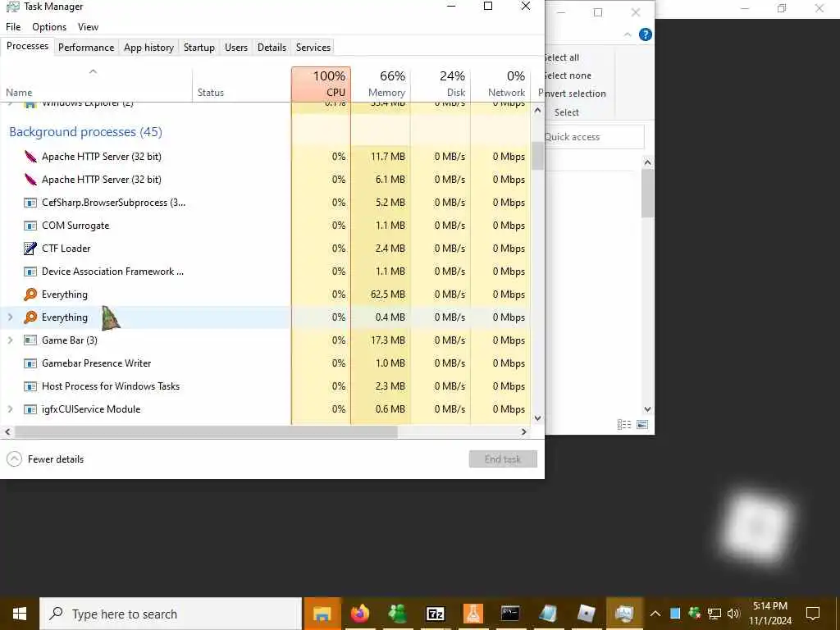
Task: Launch Firefox from the taskbar
Action: (360, 614)
